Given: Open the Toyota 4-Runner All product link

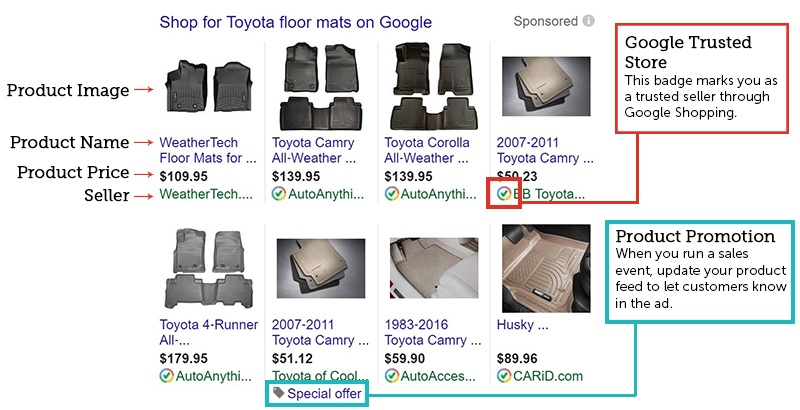Looking at the screenshot, I should (208, 332).
